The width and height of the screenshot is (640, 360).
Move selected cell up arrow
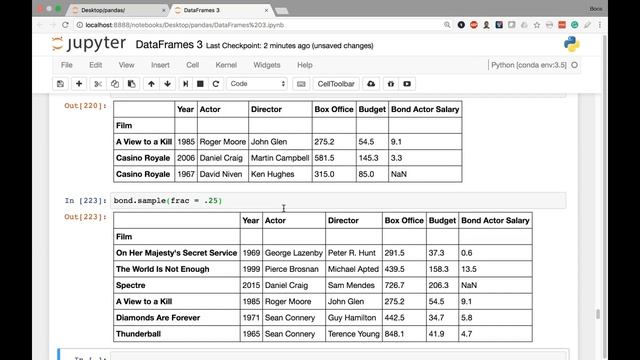[151, 84]
